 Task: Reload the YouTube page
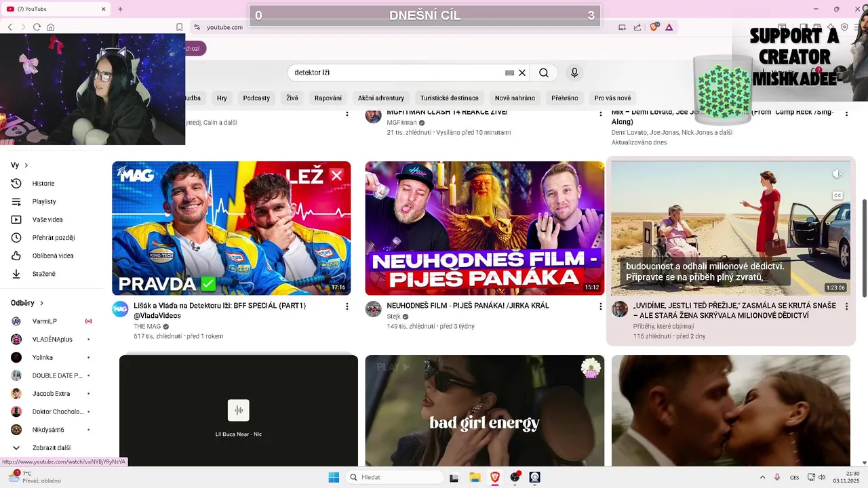(37, 27)
